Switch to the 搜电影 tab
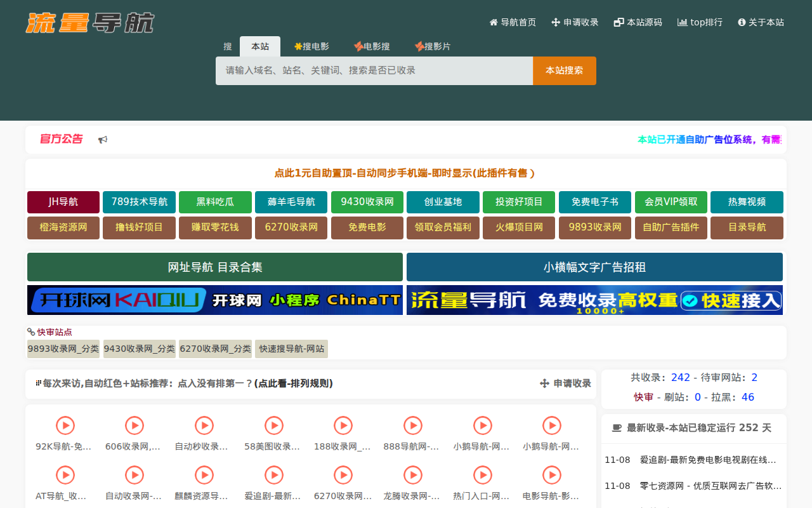The width and height of the screenshot is (812, 508). (x=312, y=45)
